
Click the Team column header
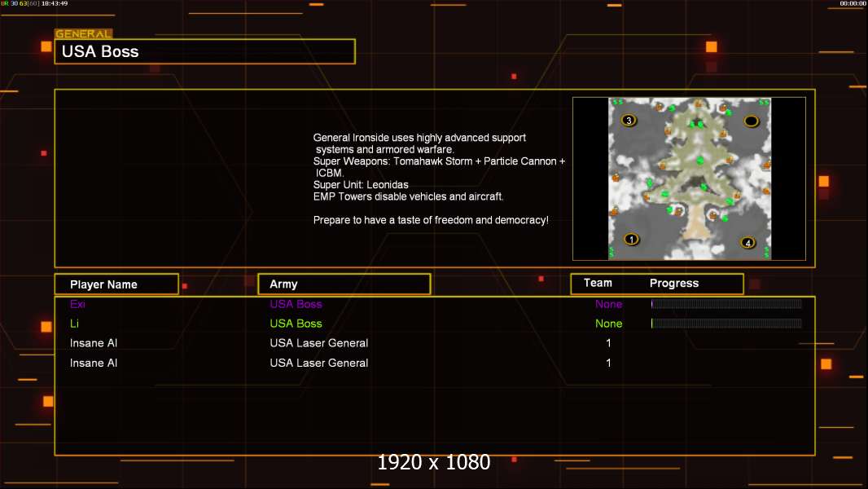click(598, 283)
